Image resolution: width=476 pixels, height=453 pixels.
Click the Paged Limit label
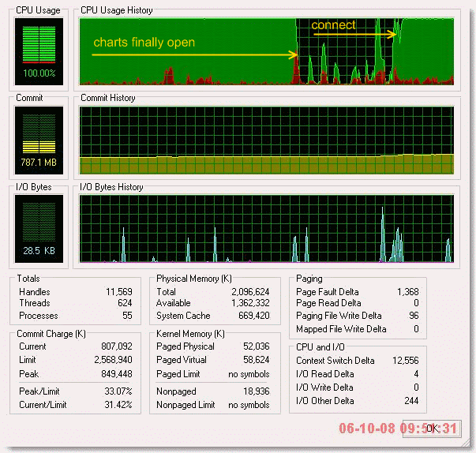[178, 374]
